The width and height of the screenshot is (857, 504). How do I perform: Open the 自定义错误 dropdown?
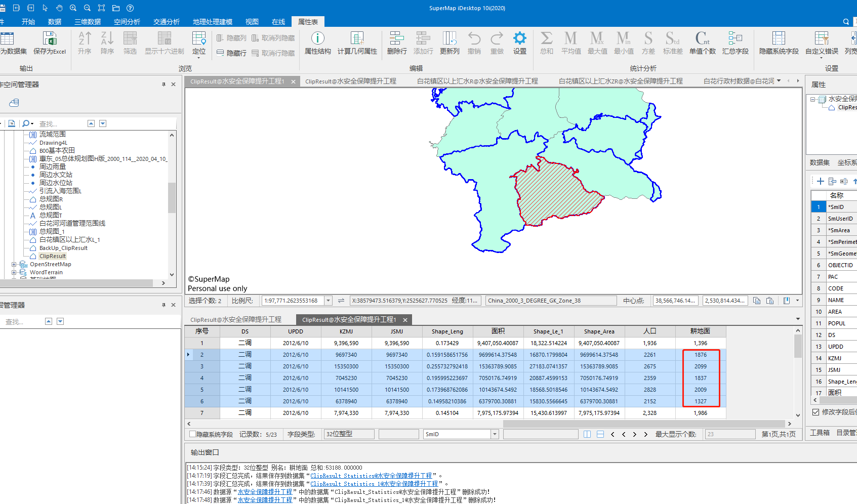[x=822, y=57]
